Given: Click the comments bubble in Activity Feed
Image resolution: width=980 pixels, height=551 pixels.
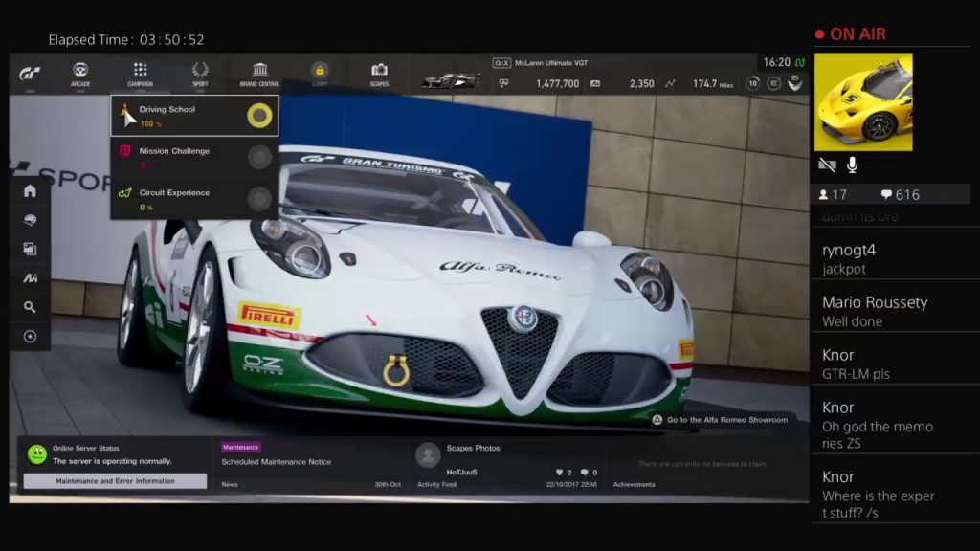Looking at the screenshot, I should [x=585, y=473].
